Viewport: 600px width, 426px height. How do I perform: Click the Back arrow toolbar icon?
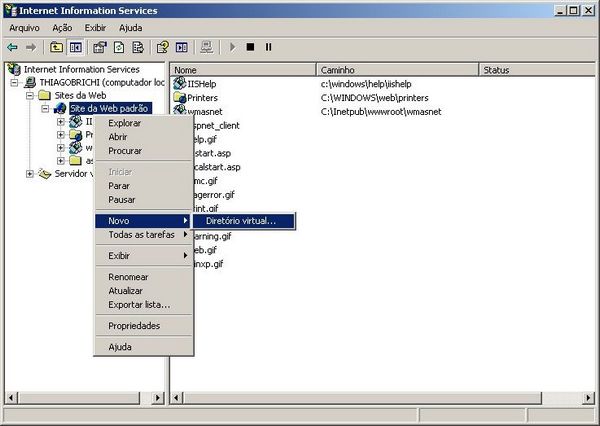(x=12, y=47)
